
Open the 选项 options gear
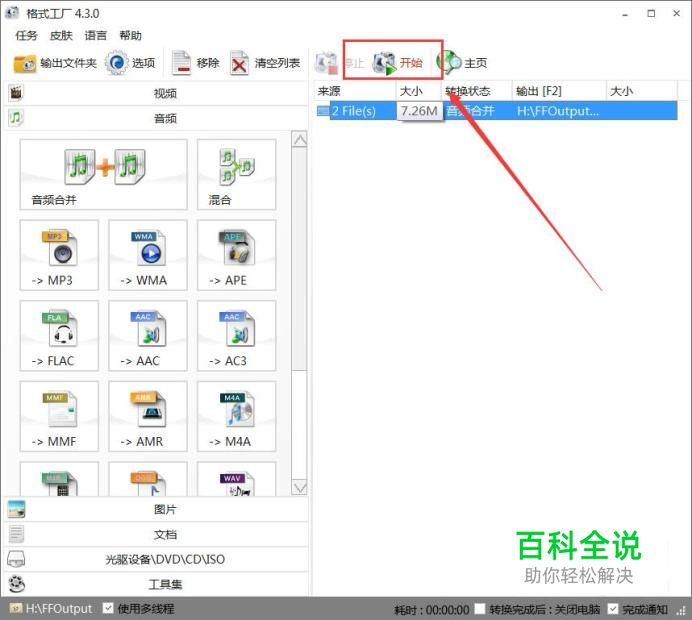pyautogui.click(x=130, y=63)
